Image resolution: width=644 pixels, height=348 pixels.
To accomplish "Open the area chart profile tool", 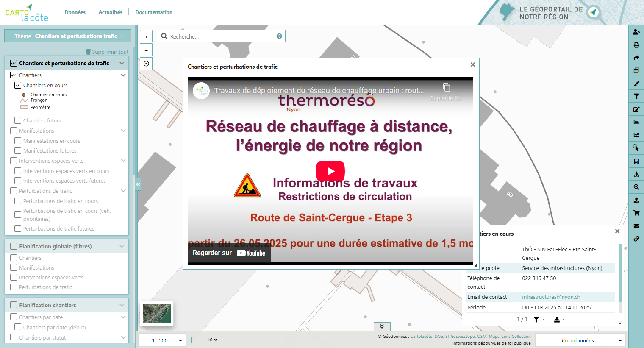I will pos(636,122).
